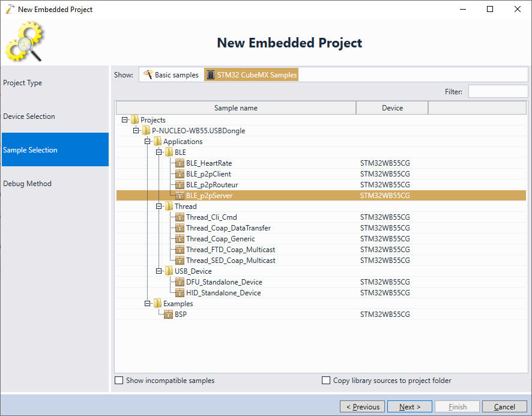Collapse the Examples tree node
The height and width of the screenshot is (416, 532).
click(147, 304)
